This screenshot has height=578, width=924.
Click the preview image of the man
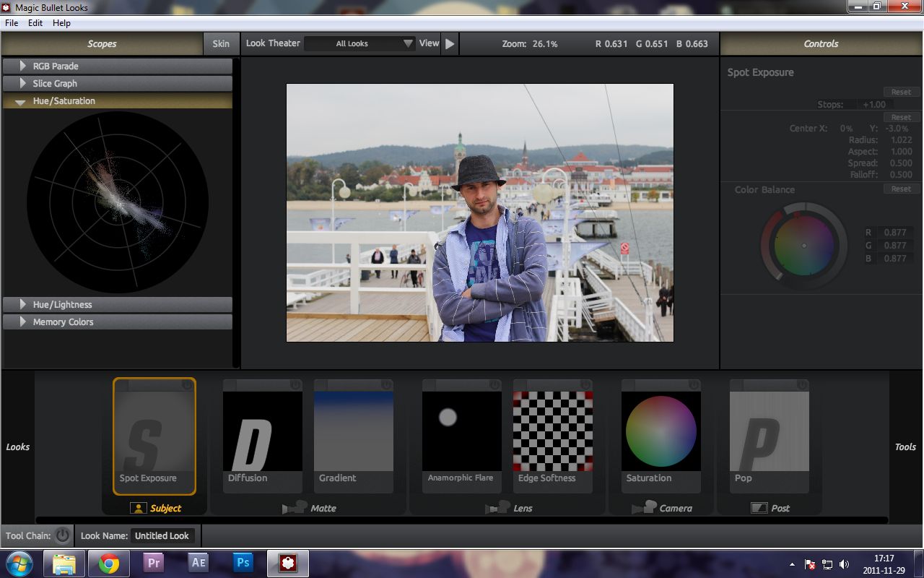[x=479, y=212]
